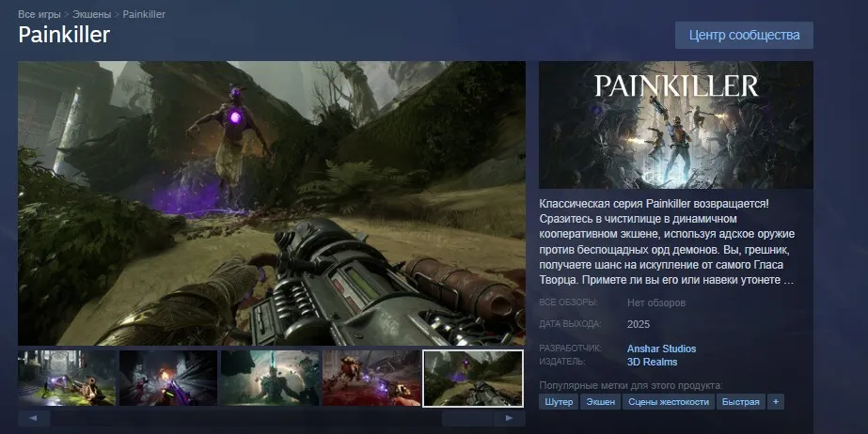Screen dimensions: 868x434
Task: Click left arrow of screenshot strip
Action: [34, 419]
